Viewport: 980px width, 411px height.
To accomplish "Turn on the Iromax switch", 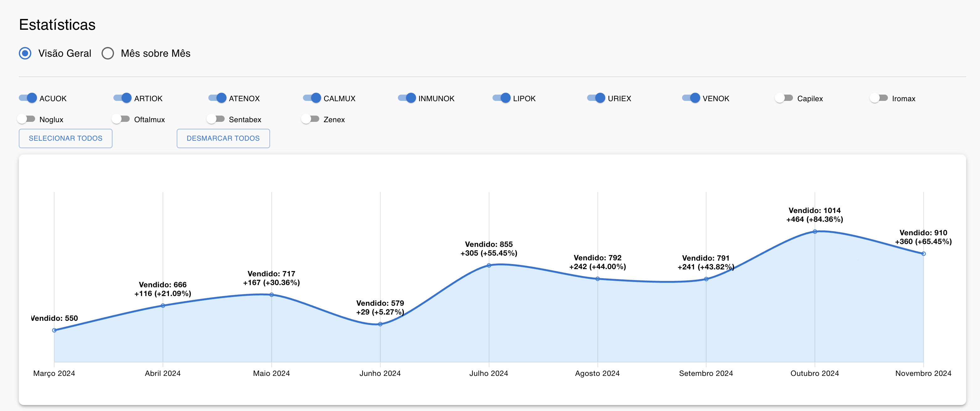I will [x=879, y=98].
